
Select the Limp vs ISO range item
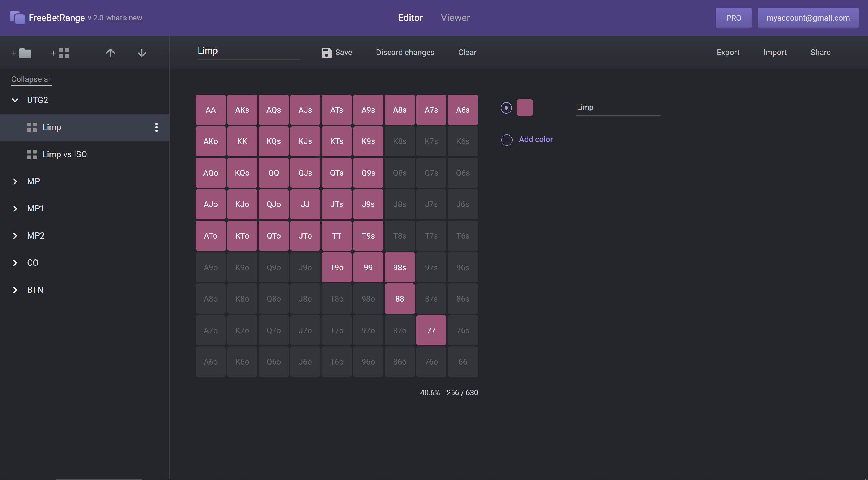64,154
